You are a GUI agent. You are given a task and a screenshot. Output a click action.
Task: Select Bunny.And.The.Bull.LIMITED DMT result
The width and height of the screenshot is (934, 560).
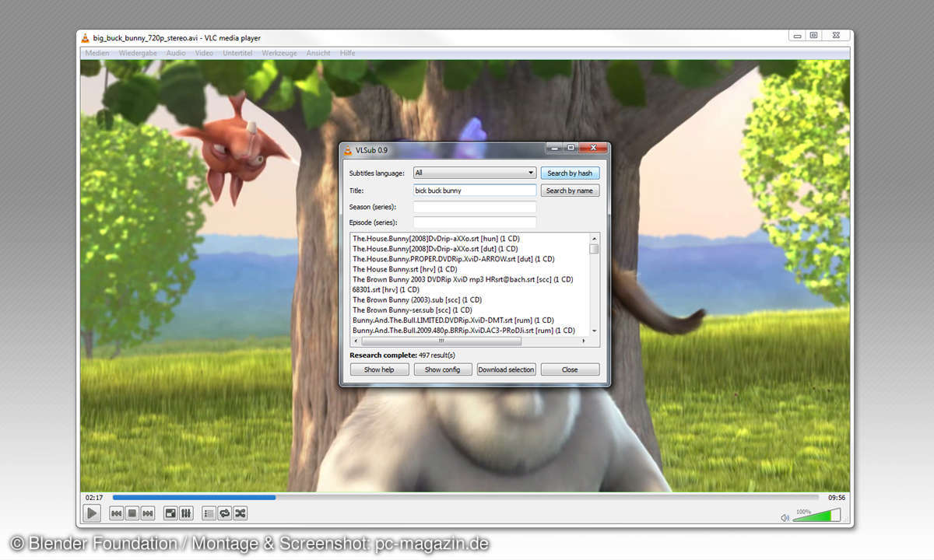coord(453,320)
